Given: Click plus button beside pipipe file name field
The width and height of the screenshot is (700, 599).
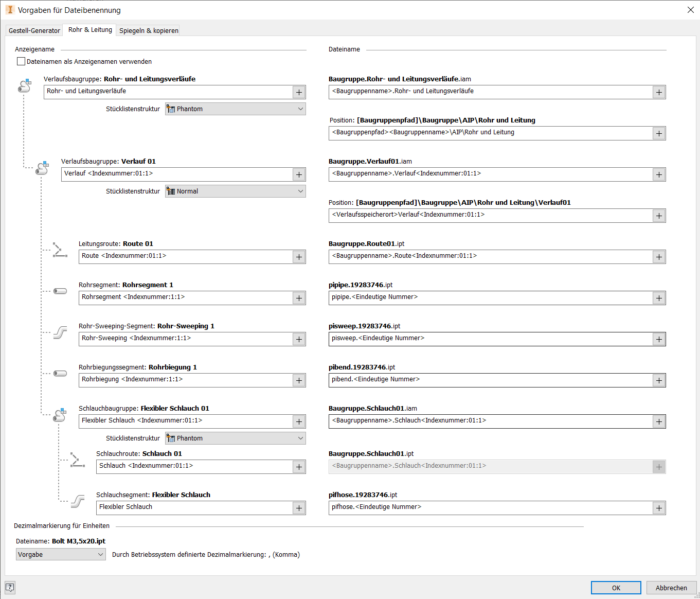Looking at the screenshot, I should [x=659, y=298].
